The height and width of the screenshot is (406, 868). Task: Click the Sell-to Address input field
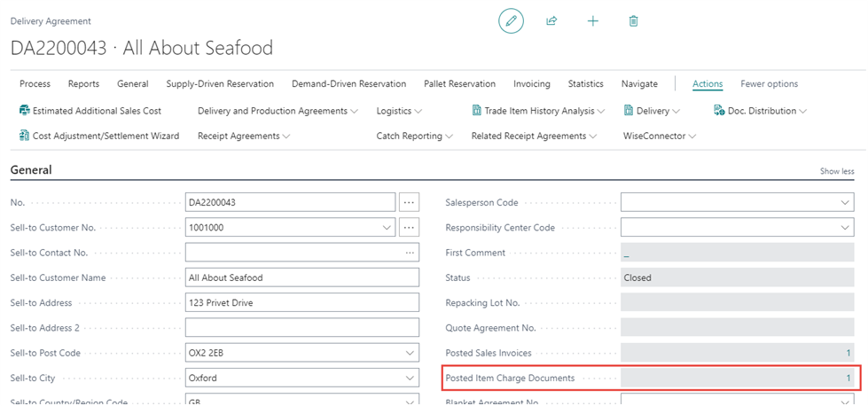[x=301, y=303]
